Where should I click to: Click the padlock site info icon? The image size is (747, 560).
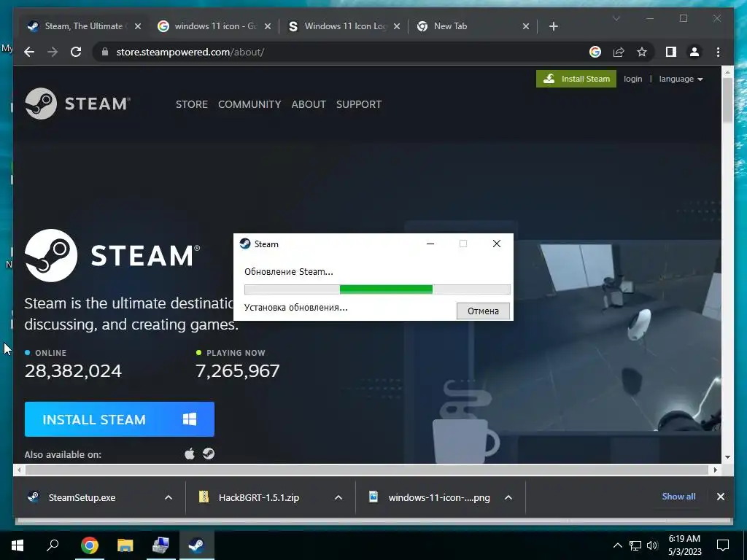coord(105,52)
